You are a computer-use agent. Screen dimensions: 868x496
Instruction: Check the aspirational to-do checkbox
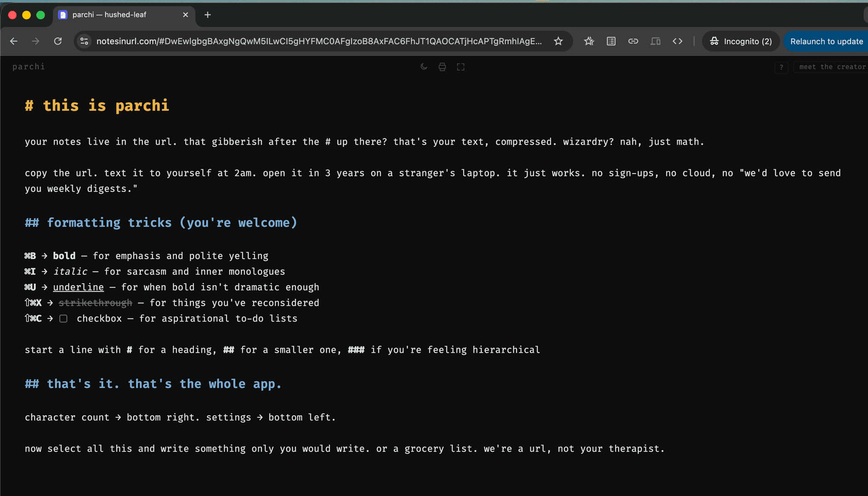(63, 318)
